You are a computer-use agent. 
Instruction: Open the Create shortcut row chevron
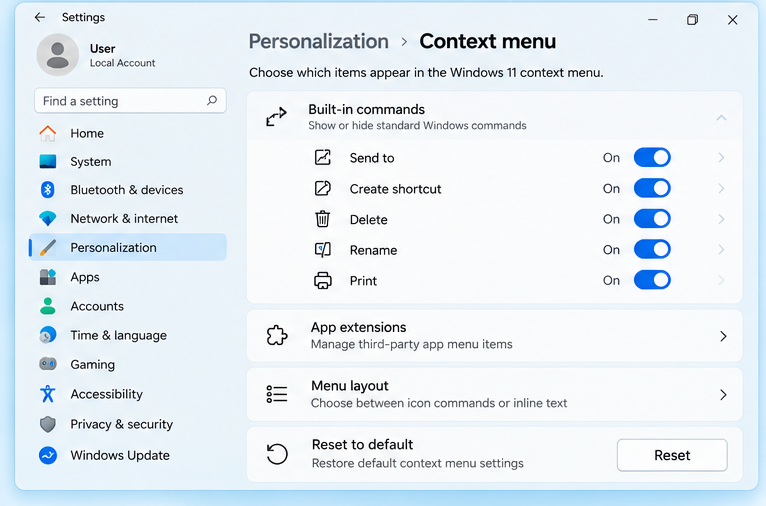coord(722,189)
